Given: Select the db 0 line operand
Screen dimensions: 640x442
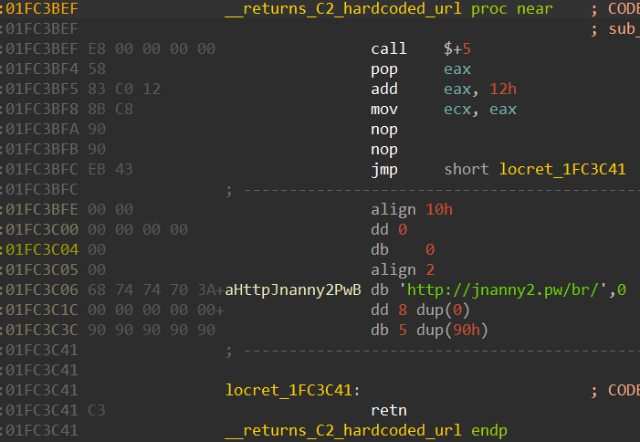Looking at the screenshot, I should (430, 250).
